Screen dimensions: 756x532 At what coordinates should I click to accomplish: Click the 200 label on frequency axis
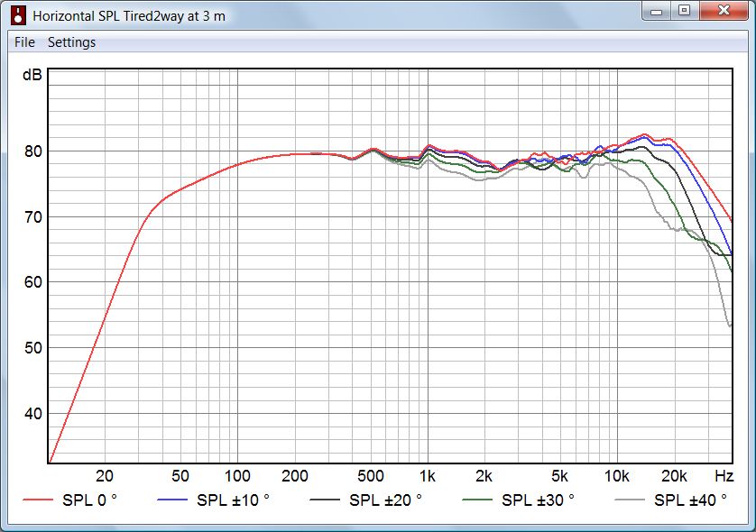295,476
